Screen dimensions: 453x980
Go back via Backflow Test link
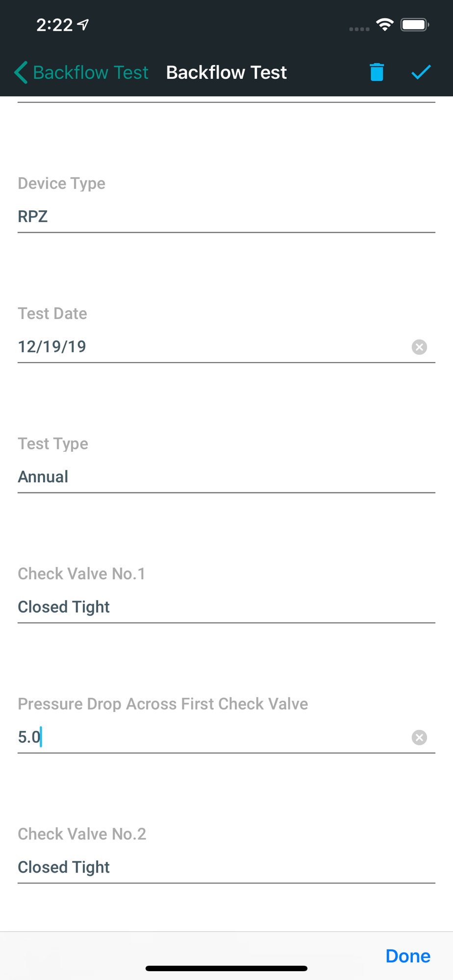point(90,73)
